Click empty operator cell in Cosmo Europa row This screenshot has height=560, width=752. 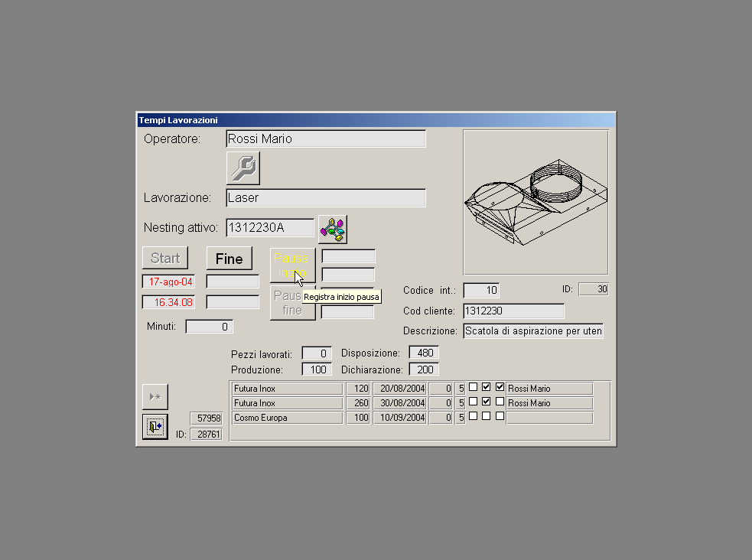[549, 418]
